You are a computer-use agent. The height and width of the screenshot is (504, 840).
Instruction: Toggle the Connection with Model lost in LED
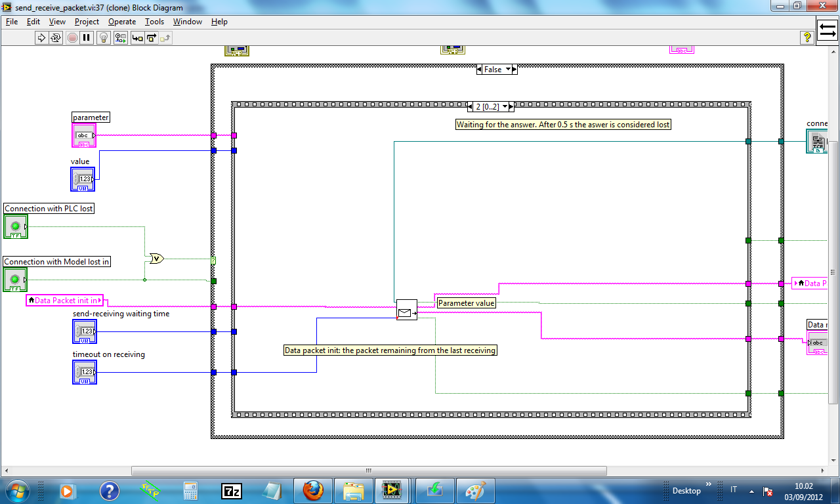(x=14, y=280)
